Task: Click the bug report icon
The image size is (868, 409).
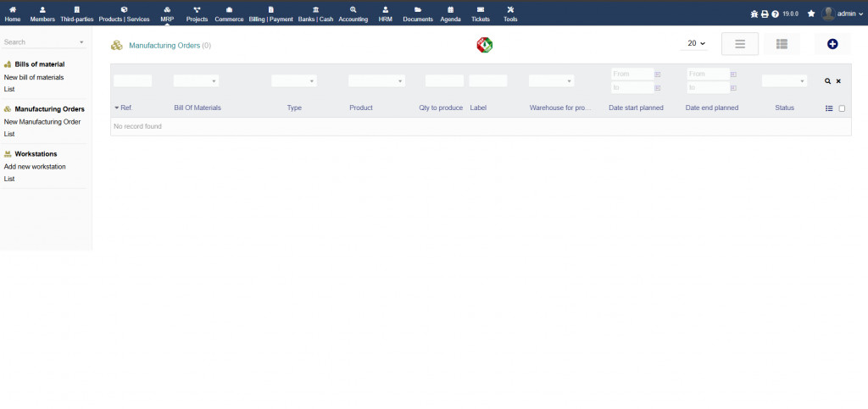Action: point(754,14)
